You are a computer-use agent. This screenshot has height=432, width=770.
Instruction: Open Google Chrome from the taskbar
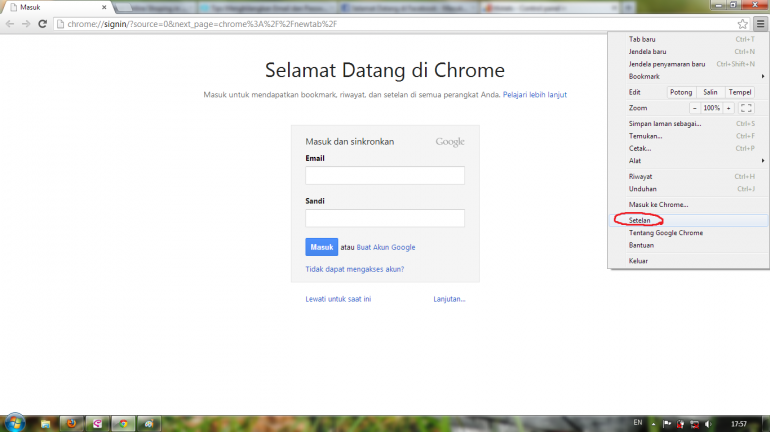tap(123, 424)
